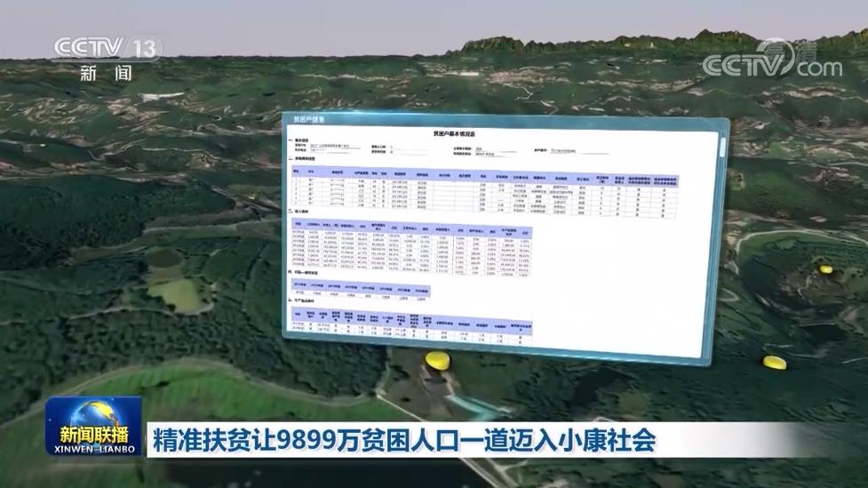Select the yellow marker directly below the info panel

coord(435,359)
